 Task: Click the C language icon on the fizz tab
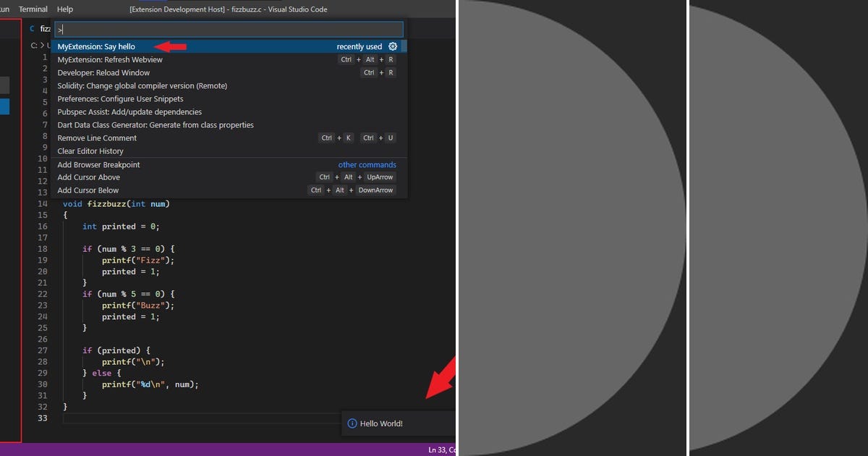click(x=32, y=29)
